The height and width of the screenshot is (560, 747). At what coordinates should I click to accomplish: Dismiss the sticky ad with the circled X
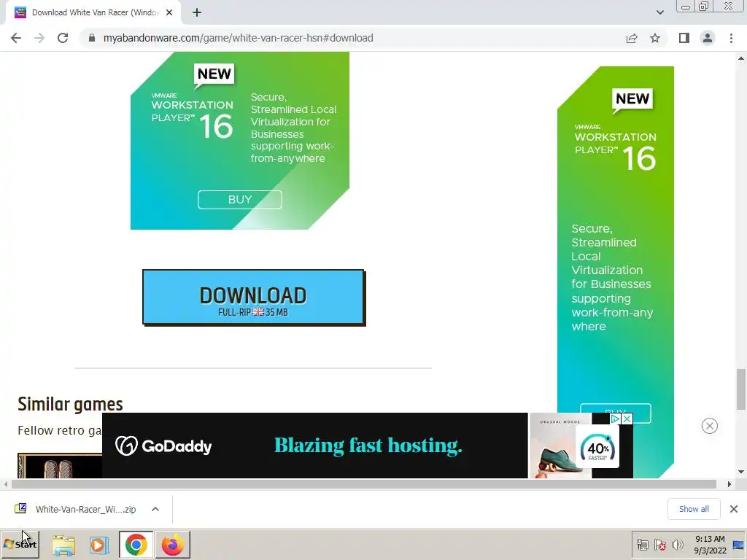click(709, 426)
